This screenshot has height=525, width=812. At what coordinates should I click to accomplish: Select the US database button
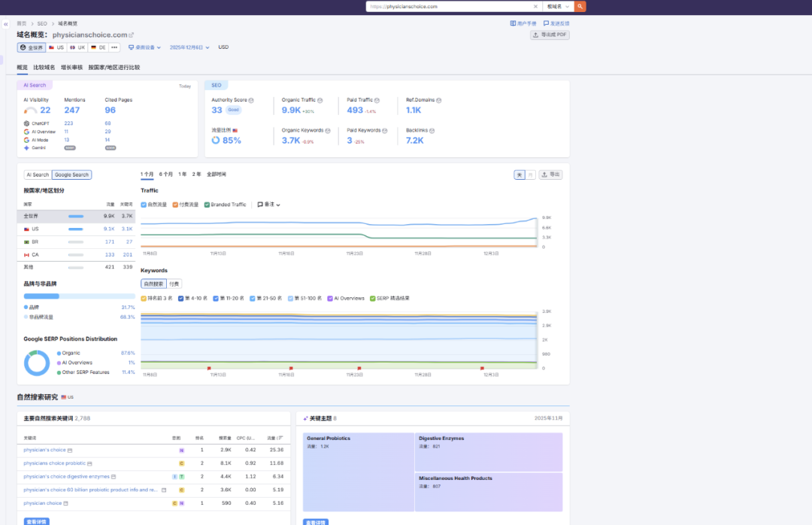tap(56, 47)
